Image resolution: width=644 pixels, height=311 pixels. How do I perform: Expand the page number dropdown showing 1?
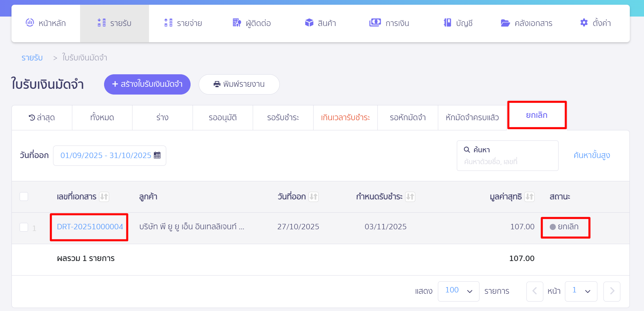(x=581, y=291)
